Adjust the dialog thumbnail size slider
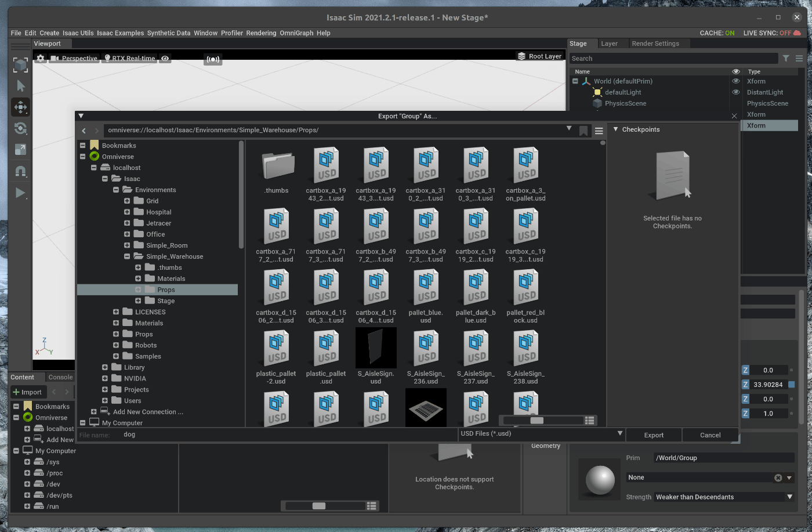The image size is (812, 532). [537, 420]
